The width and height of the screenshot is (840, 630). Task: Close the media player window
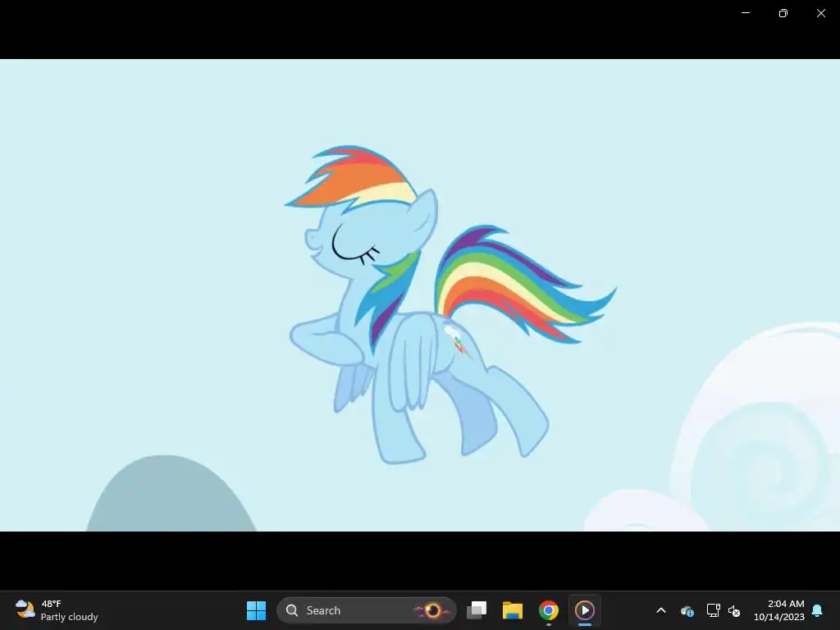tap(820, 13)
